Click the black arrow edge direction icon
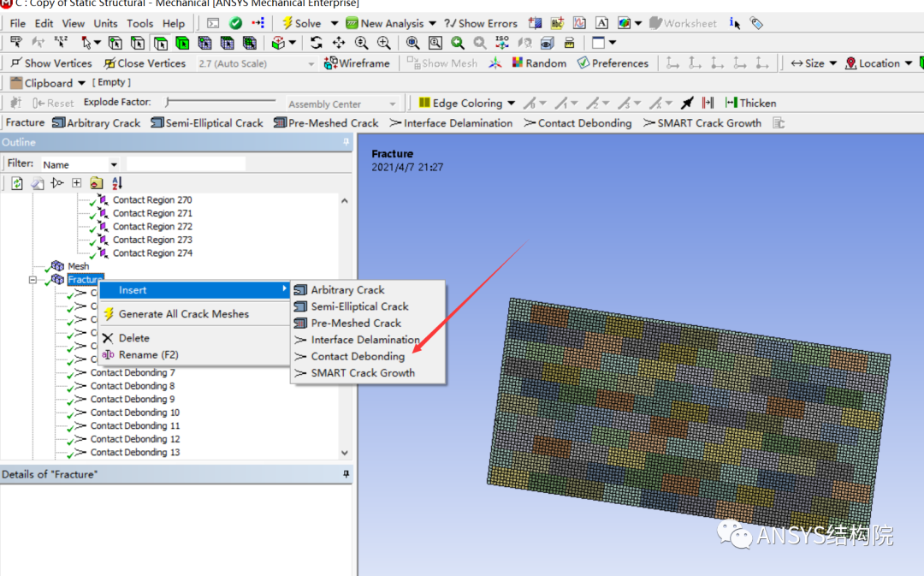The width and height of the screenshot is (924, 576). point(686,104)
